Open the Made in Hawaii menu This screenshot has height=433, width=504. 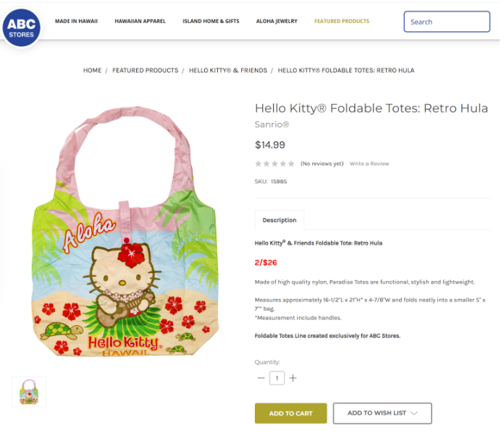[x=76, y=22]
